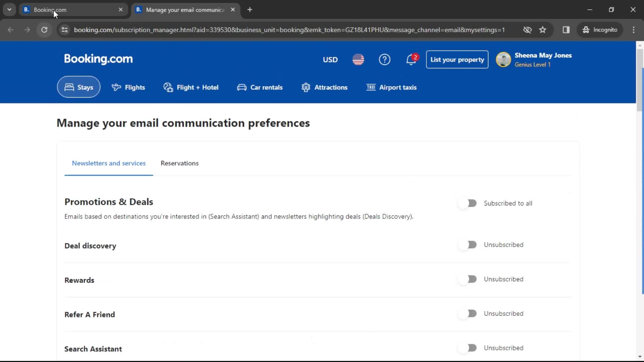
Task: Click the Flights category icon
Action: (x=116, y=87)
